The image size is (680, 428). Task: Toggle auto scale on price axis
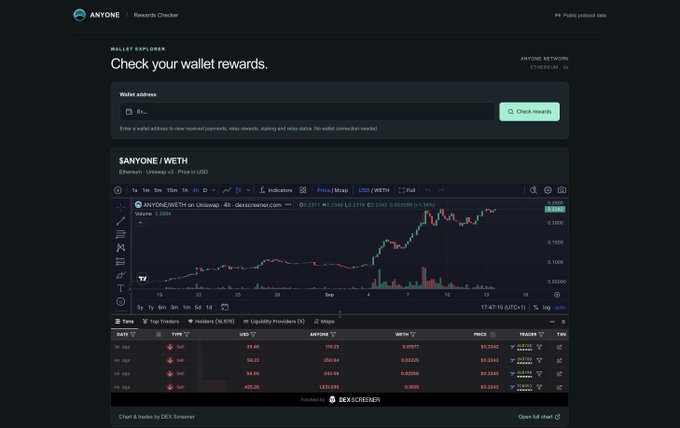[560, 307]
